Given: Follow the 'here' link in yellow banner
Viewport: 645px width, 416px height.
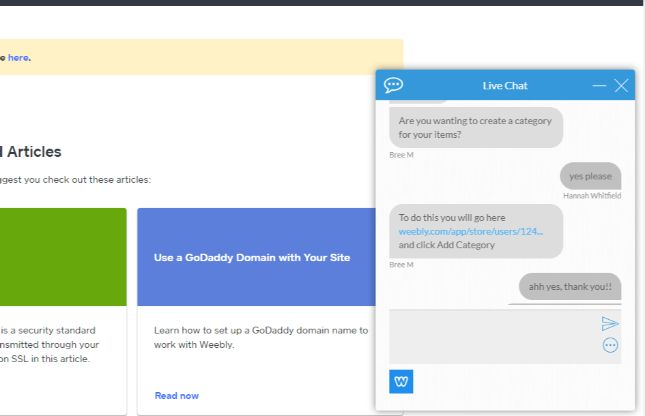Looking at the screenshot, I should click(x=18, y=58).
